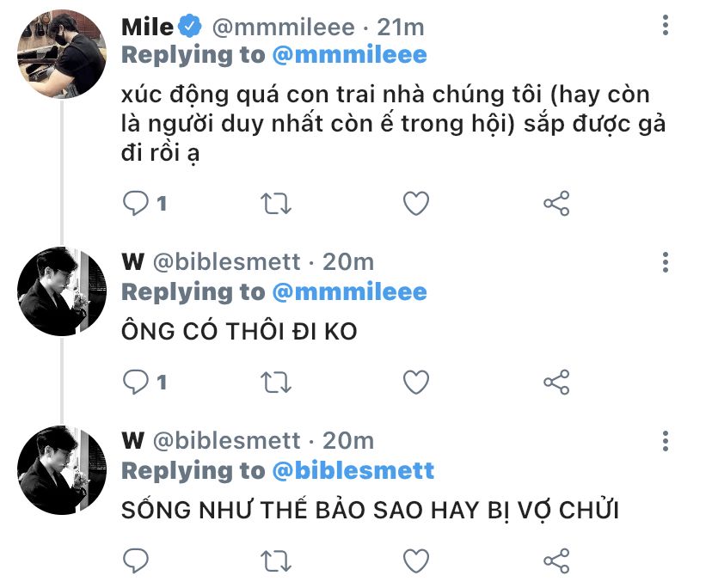Reply to "ÔNG CÓ THÔI ĐI KO" tweet
This screenshot has width=712, height=588.
point(136,382)
